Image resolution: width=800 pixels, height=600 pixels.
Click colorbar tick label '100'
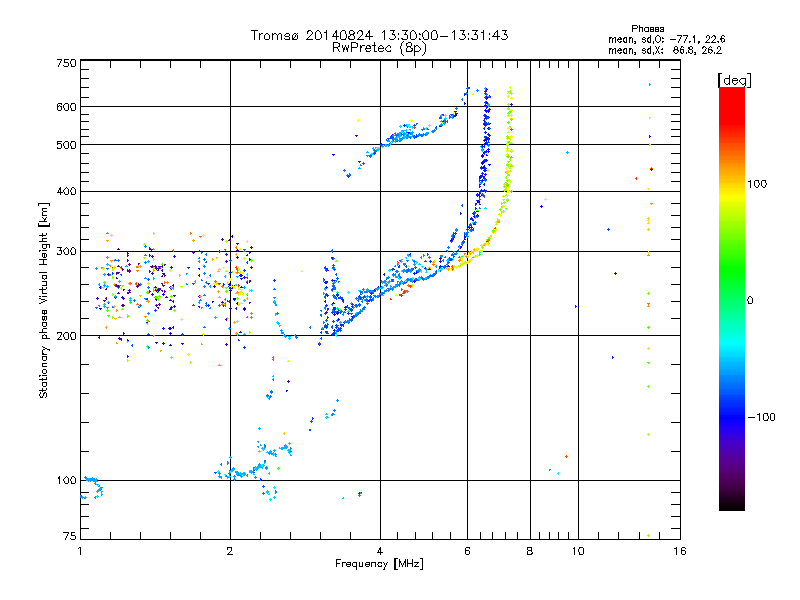[757, 184]
